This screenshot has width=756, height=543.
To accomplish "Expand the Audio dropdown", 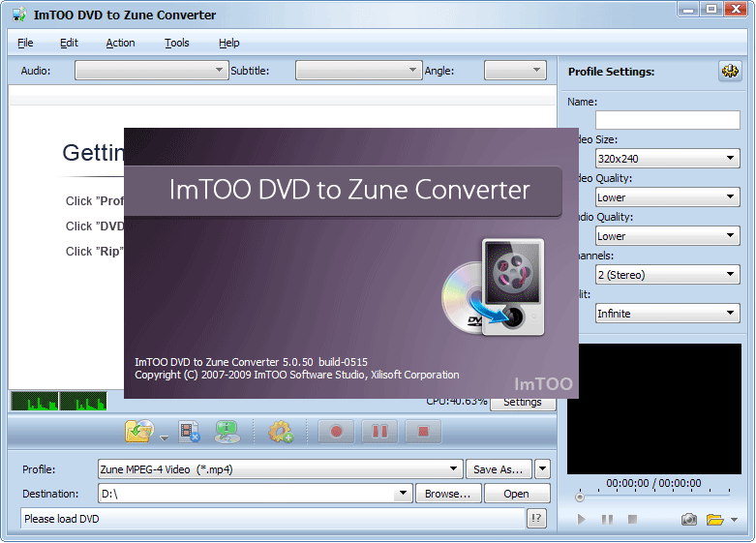I will coord(151,71).
